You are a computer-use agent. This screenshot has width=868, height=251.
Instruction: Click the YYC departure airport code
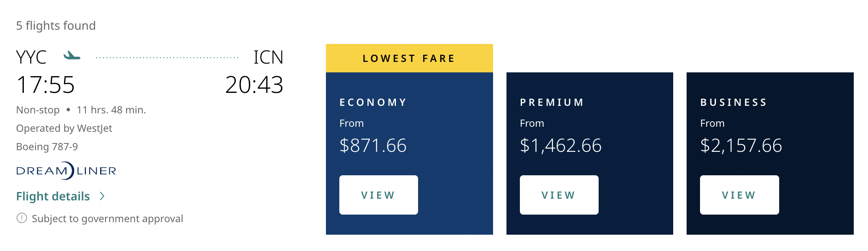point(31,57)
